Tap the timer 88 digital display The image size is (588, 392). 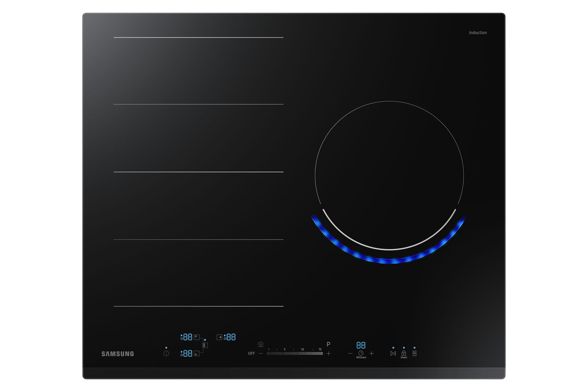(361, 345)
